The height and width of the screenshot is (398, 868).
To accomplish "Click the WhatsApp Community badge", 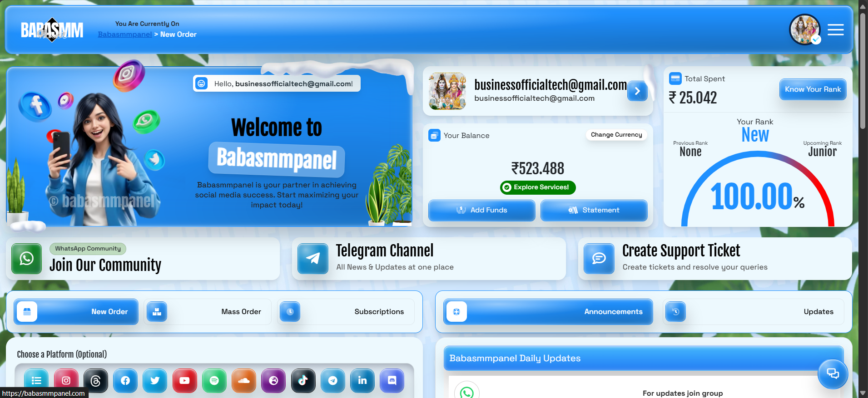I will click(88, 249).
